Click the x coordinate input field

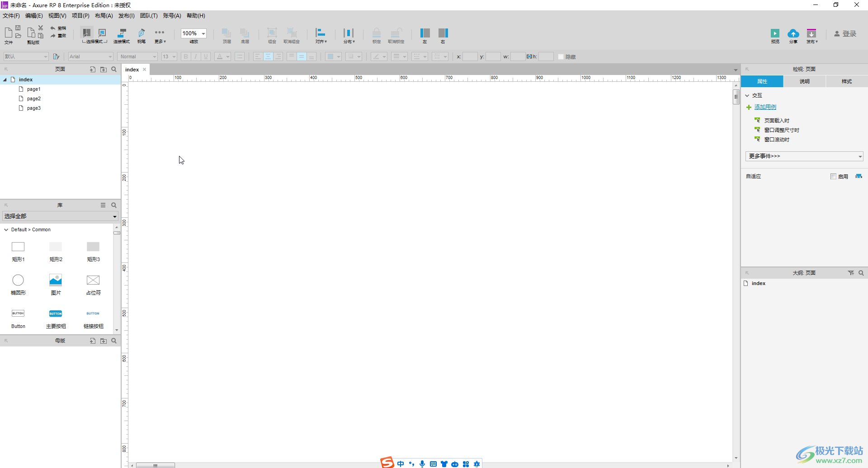470,56
